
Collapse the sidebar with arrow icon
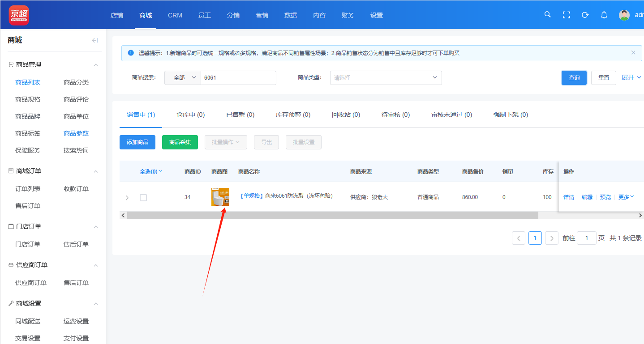tap(94, 40)
